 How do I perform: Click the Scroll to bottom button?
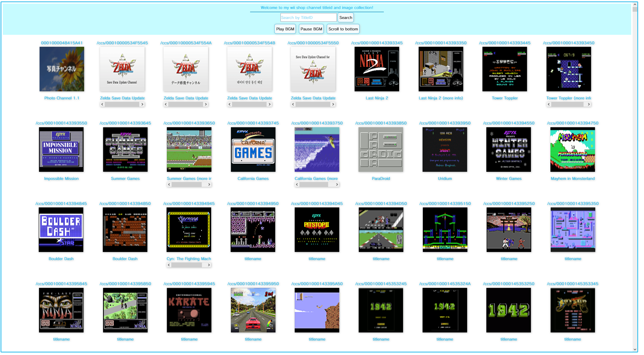[x=343, y=29]
